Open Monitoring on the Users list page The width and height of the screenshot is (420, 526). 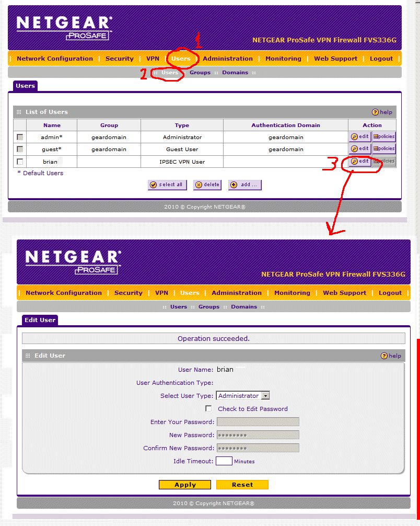point(284,59)
